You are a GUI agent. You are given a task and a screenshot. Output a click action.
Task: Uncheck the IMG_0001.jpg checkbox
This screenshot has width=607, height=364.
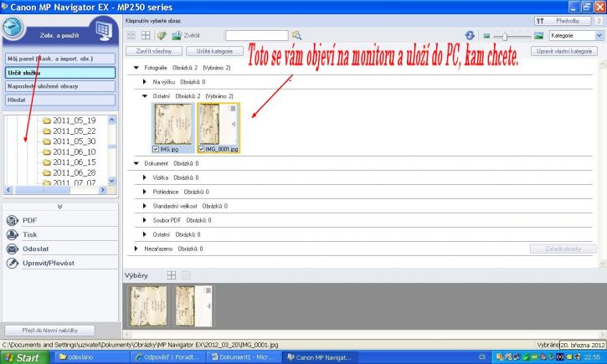(x=201, y=149)
